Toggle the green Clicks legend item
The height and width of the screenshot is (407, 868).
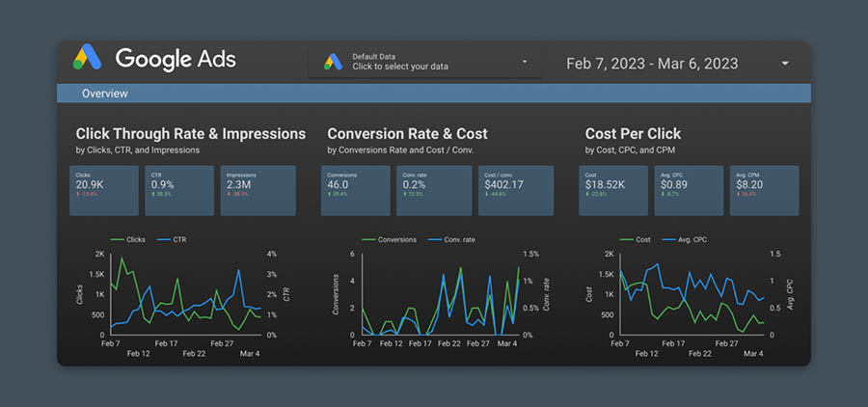[x=128, y=239]
